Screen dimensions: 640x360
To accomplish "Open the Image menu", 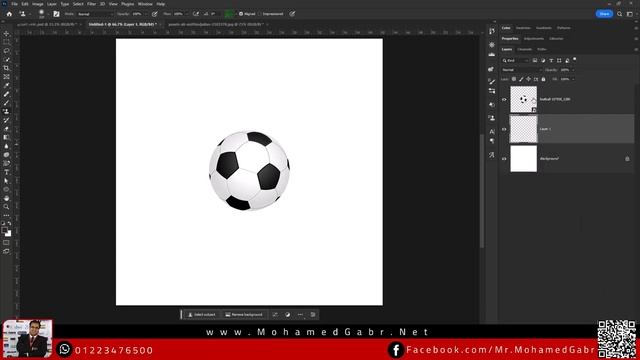I will 38,4.
